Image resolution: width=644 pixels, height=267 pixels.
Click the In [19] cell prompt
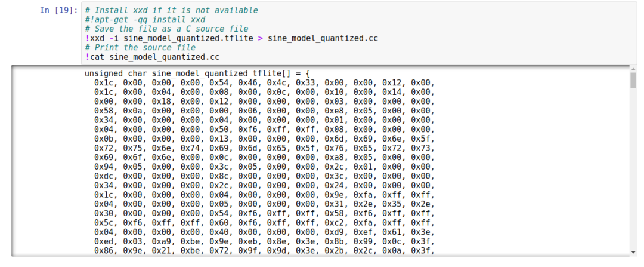pos(60,10)
